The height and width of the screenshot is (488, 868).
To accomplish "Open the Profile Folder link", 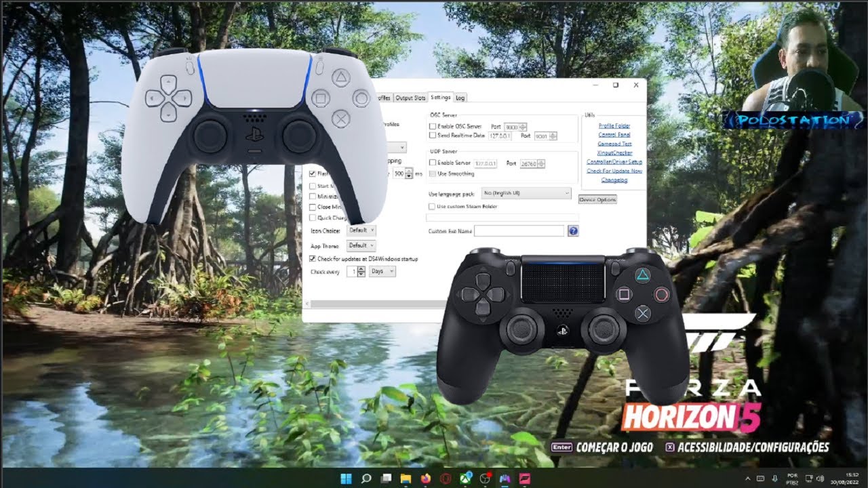I will [614, 126].
